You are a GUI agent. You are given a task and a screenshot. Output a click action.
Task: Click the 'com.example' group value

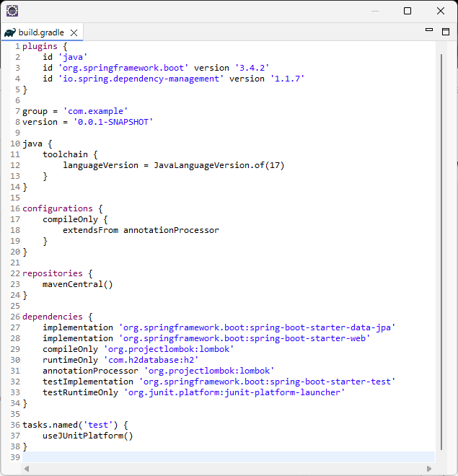(95, 111)
